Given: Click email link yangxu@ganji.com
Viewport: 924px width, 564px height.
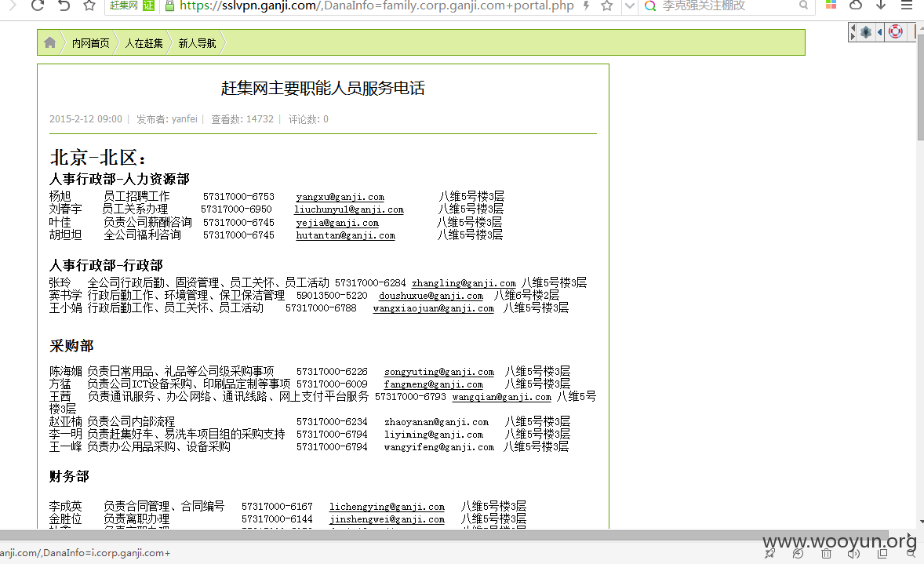Looking at the screenshot, I should point(340,197).
